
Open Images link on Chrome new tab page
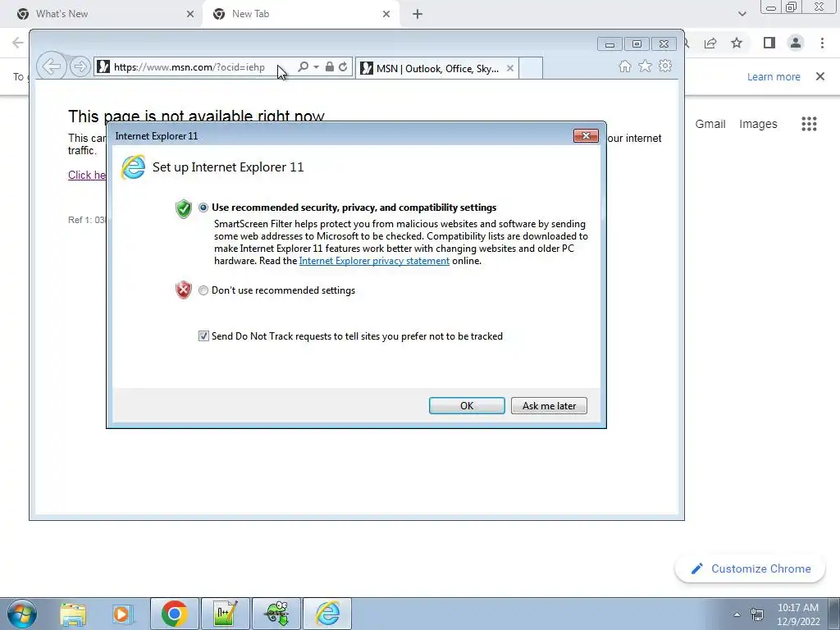click(x=757, y=124)
